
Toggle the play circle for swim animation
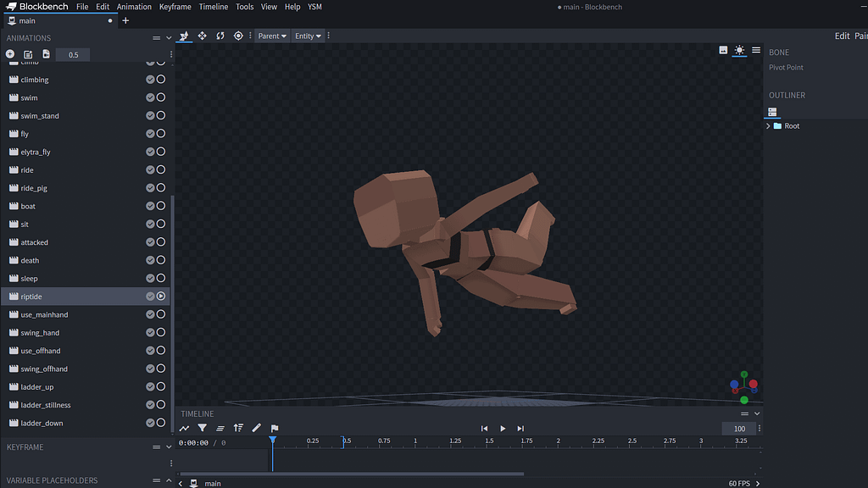coord(161,97)
